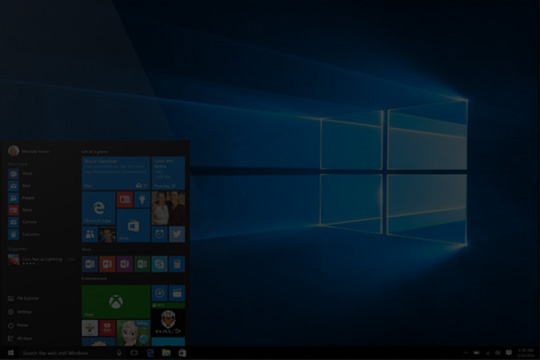
Task: Open the suggested Cars Fast as Lightning app
Action: pyautogui.click(x=41, y=260)
